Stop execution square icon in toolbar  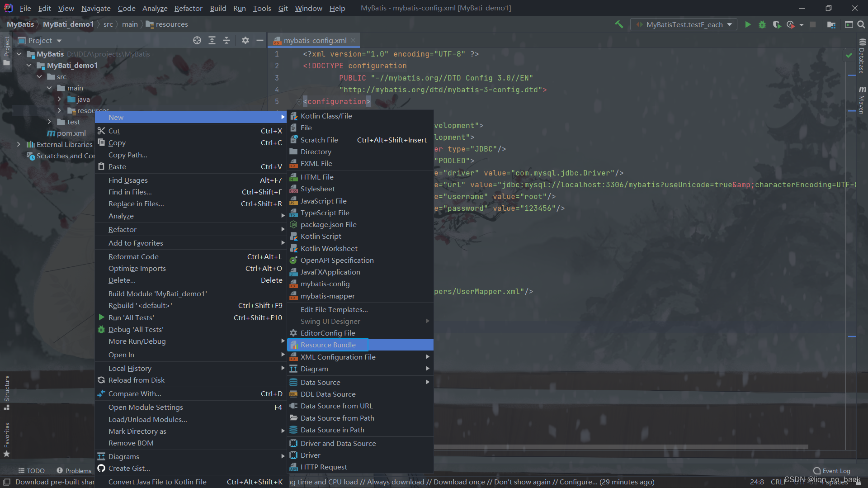[x=813, y=24]
